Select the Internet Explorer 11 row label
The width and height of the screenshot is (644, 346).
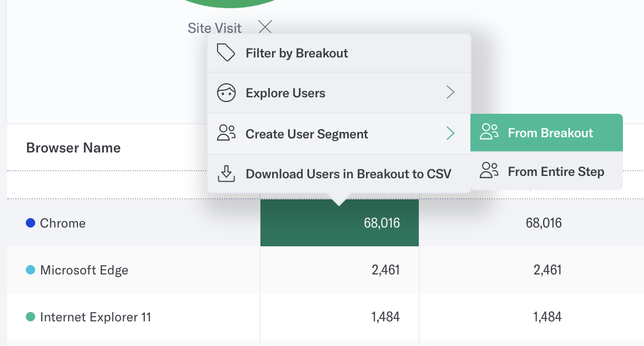(96, 317)
